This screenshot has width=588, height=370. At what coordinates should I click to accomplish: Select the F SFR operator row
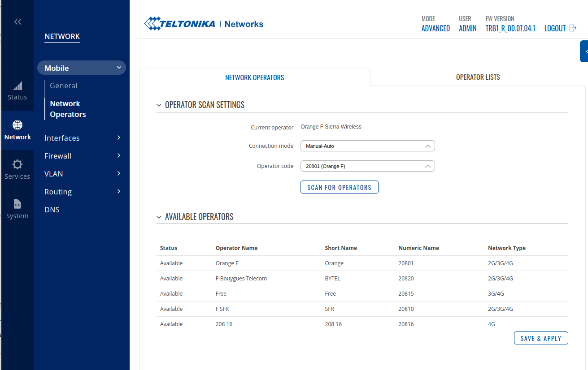pyautogui.click(x=362, y=309)
